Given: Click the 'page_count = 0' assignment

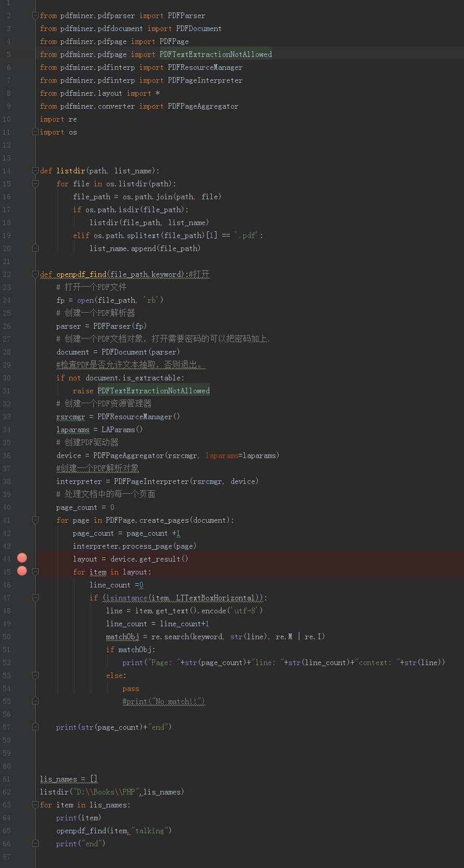Looking at the screenshot, I should coord(85,507).
